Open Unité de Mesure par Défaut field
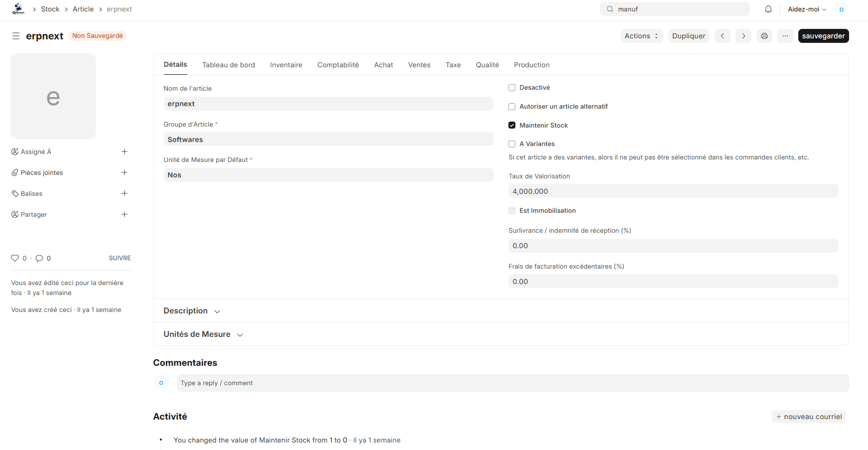This screenshot has height=450, width=868. click(328, 175)
